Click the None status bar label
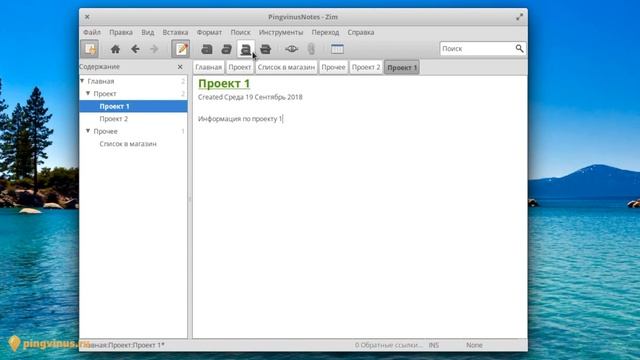Image resolution: width=640 pixels, height=360 pixels. pyautogui.click(x=474, y=345)
